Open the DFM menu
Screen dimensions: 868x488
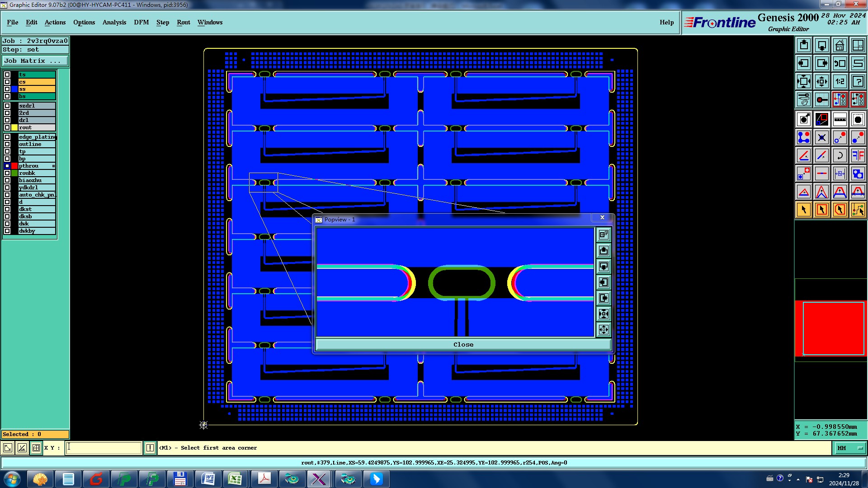pyautogui.click(x=141, y=22)
